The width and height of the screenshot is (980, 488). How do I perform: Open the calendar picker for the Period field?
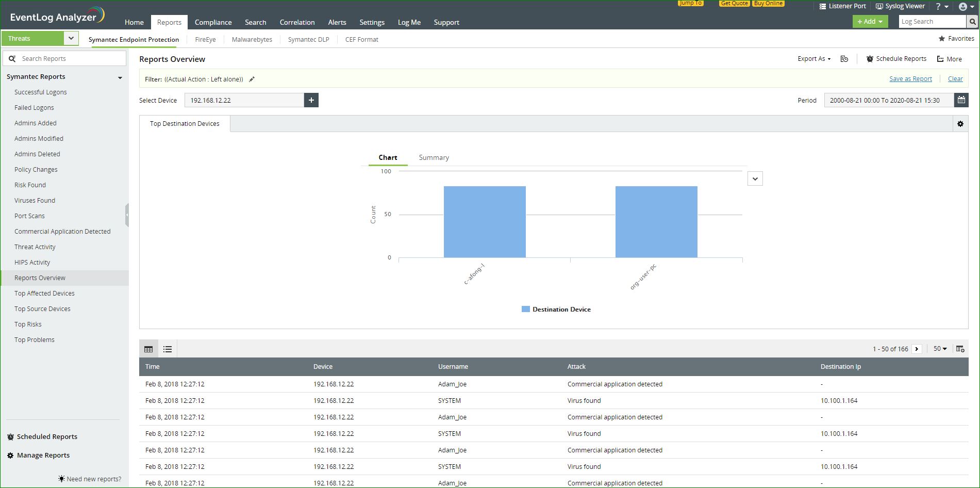click(x=961, y=100)
